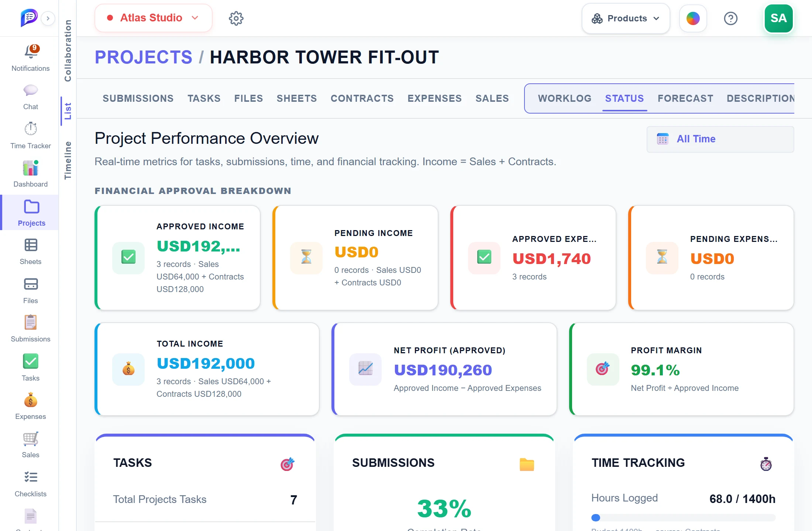Image resolution: width=812 pixels, height=531 pixels.
Task: Click the Pending Expenses USD0 value
Action: click(x=712, y=259)
